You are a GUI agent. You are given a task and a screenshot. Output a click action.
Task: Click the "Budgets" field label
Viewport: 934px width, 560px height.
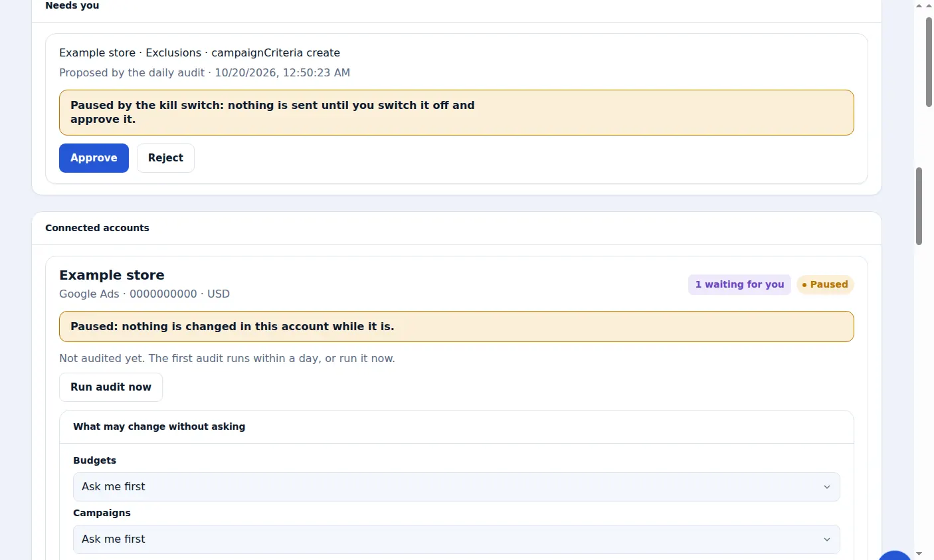[x=94, y=460]
